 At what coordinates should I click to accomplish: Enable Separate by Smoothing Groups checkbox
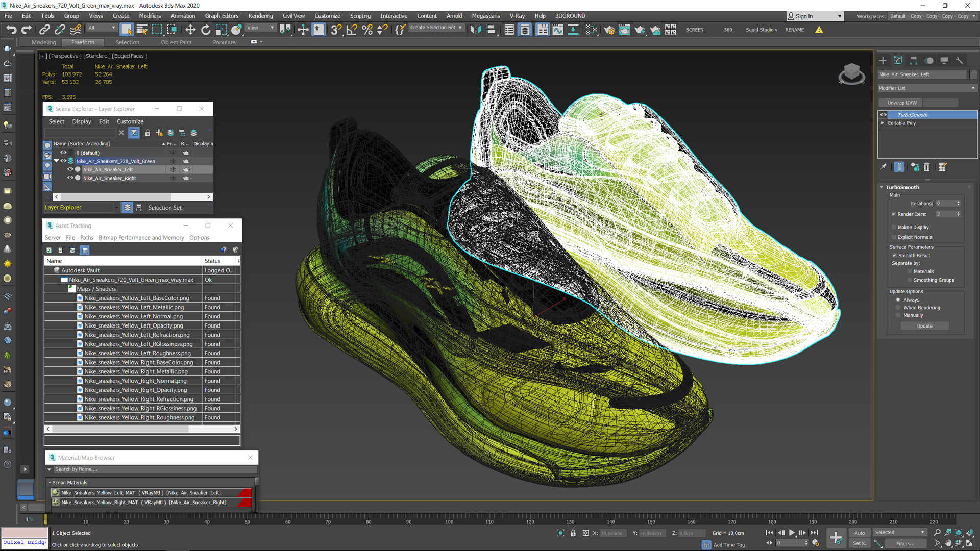click(x=910, y=280)
